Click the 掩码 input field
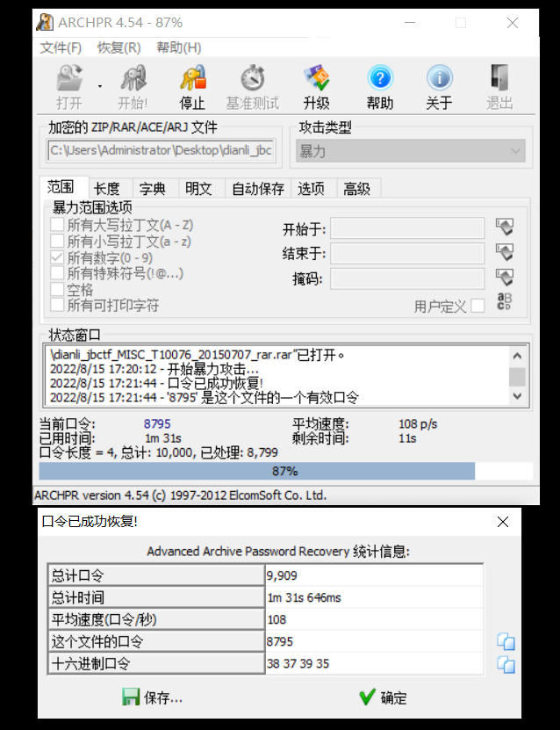Screen dimensions: 560x730 pos(407,278)
